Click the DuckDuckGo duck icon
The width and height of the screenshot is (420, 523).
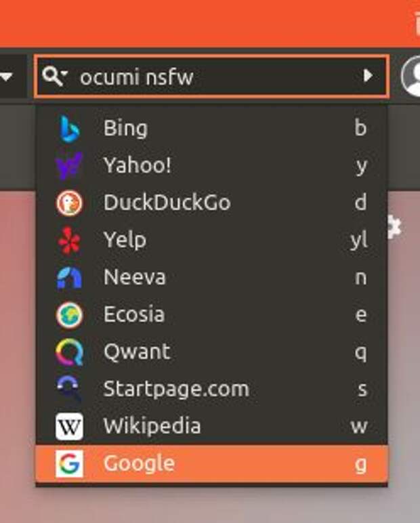point(69,203)
